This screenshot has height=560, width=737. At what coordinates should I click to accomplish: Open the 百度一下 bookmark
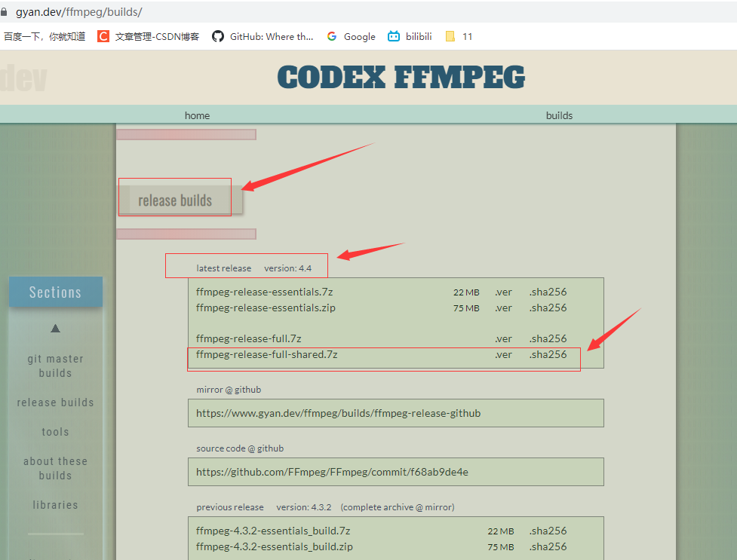pos(45,36)
